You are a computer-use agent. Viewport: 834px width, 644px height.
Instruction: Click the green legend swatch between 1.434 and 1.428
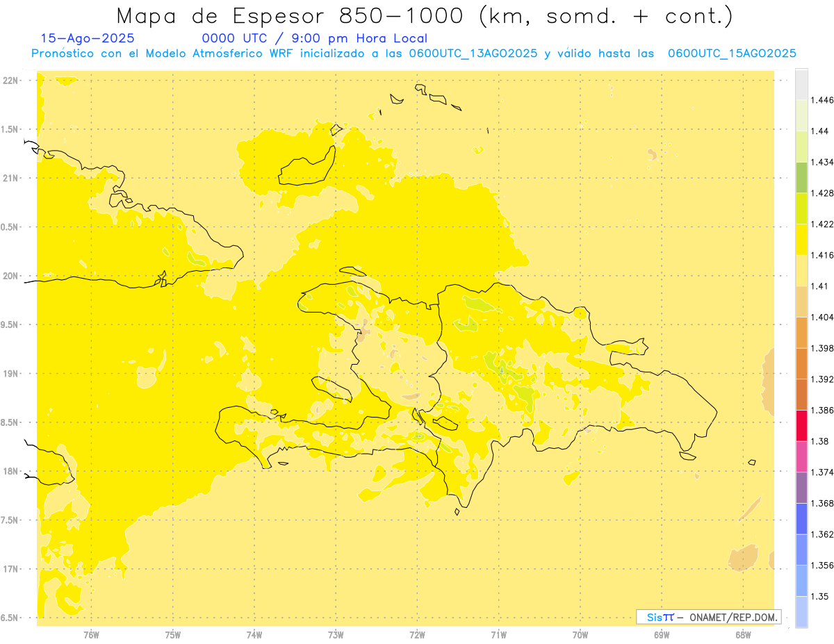pos(801,177)
